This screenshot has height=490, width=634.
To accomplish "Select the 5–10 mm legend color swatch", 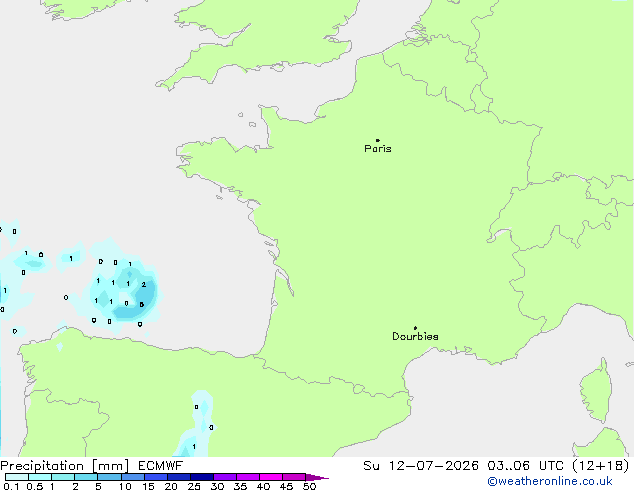I will pyautogui.click(x=109, y=477).
